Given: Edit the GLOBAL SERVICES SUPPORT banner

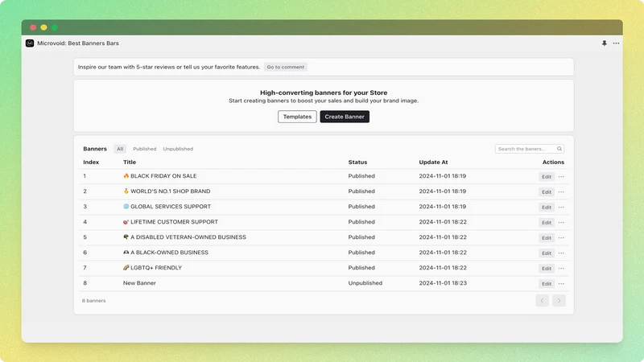Looking at the screenshot, I should click(547, 208).
